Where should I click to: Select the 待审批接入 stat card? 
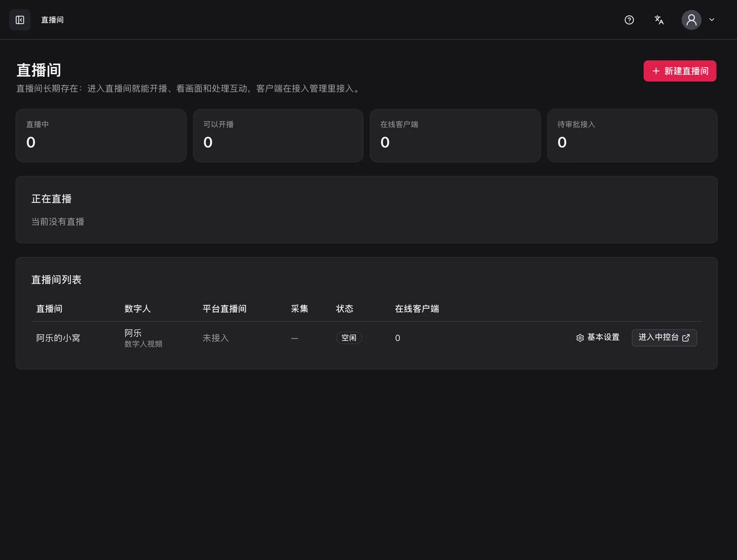[632, 135]
